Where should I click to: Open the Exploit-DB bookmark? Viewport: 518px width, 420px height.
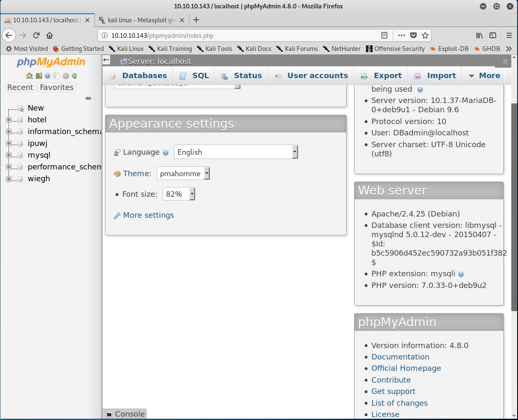click(x=449, y=49)
